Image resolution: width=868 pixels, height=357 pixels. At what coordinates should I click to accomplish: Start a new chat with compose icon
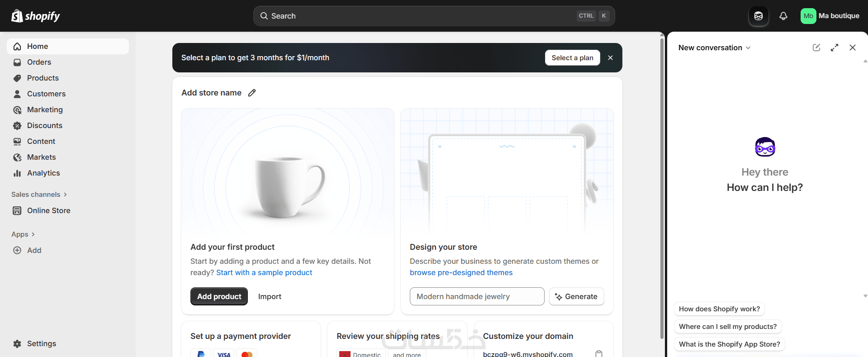point(816,48)
